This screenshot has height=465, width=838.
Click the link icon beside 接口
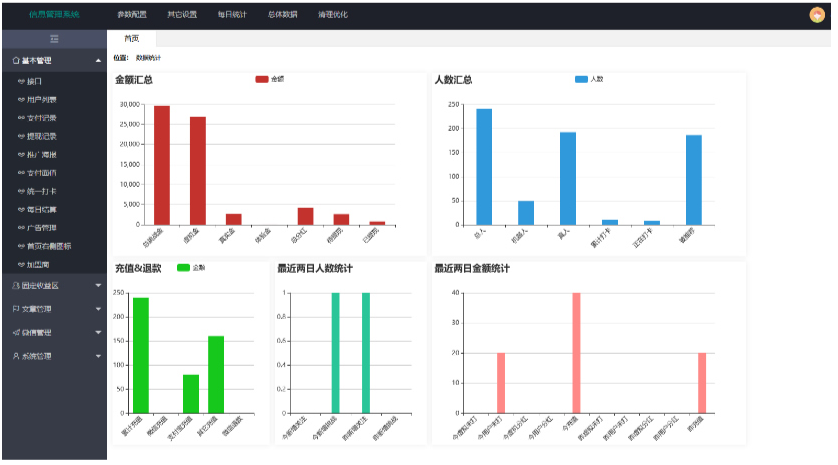(x=22, y=81)
